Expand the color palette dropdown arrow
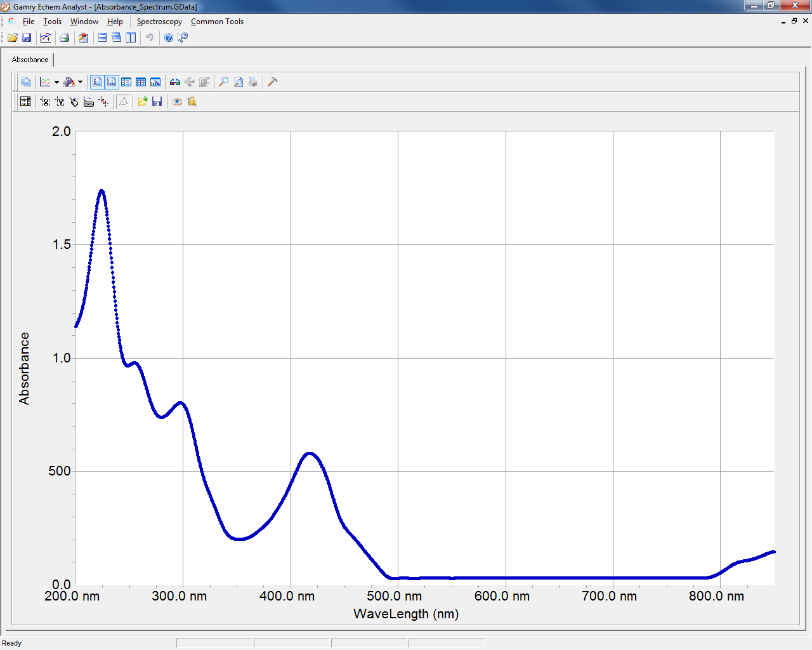812x650 pixels. (x=80, y=82)
